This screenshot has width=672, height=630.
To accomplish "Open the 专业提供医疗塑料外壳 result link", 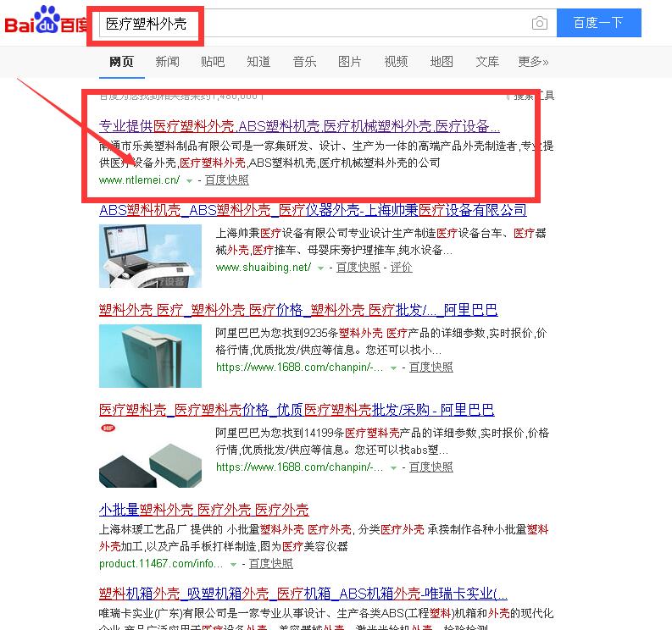I will 299,126.
